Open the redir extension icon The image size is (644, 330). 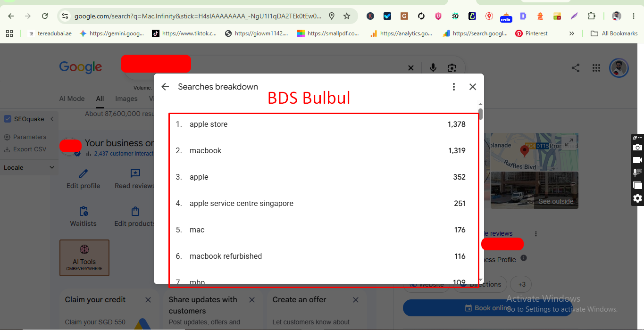pos(506,17)
